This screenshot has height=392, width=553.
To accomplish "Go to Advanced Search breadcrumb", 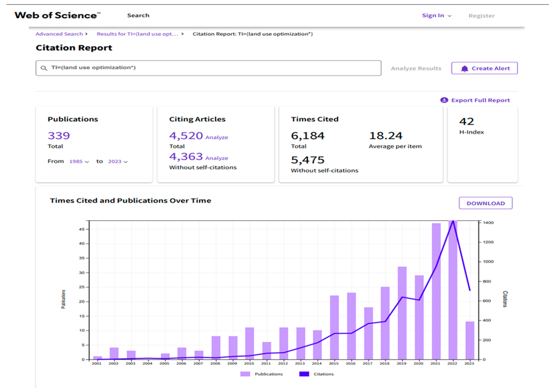I will pos(59,34).
